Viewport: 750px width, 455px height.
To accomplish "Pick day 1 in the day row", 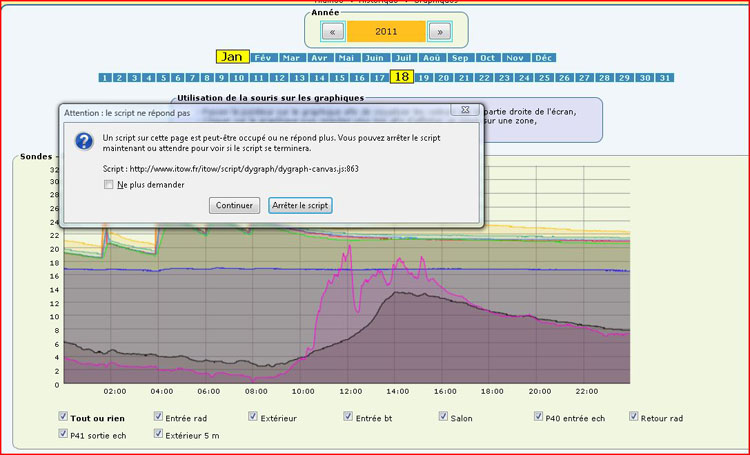I will [105, 77].
